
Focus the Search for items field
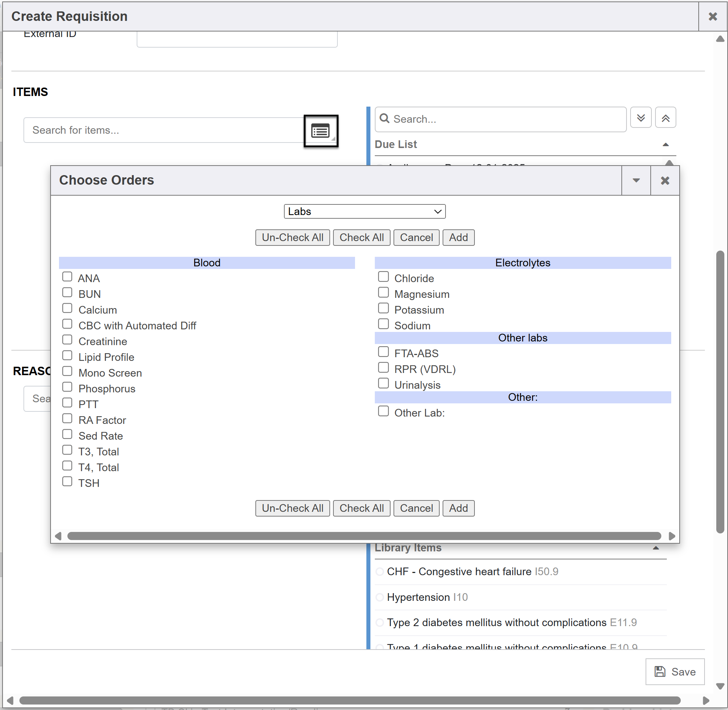[x=164, y=130]
